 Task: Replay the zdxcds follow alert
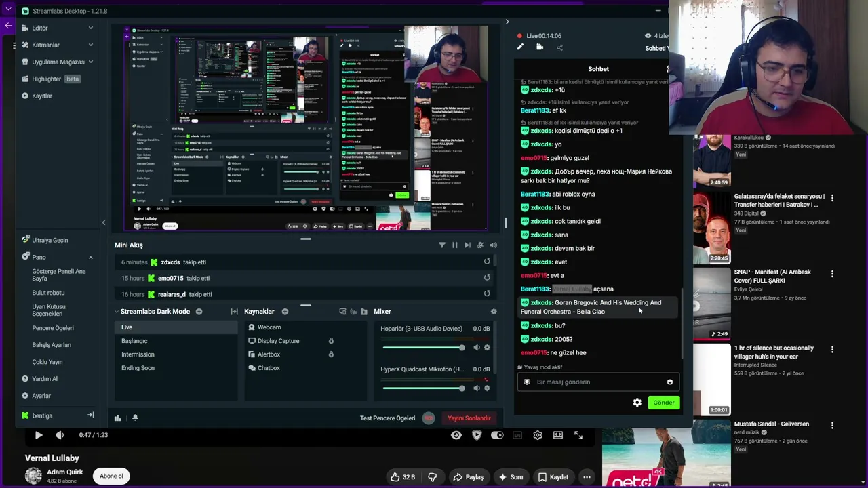pos(487,262)
